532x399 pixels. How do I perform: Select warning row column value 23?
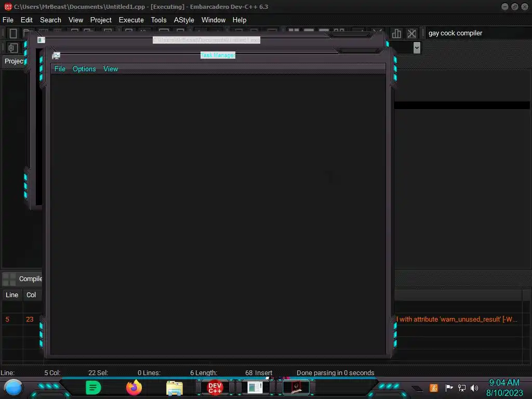pos(30,320)
